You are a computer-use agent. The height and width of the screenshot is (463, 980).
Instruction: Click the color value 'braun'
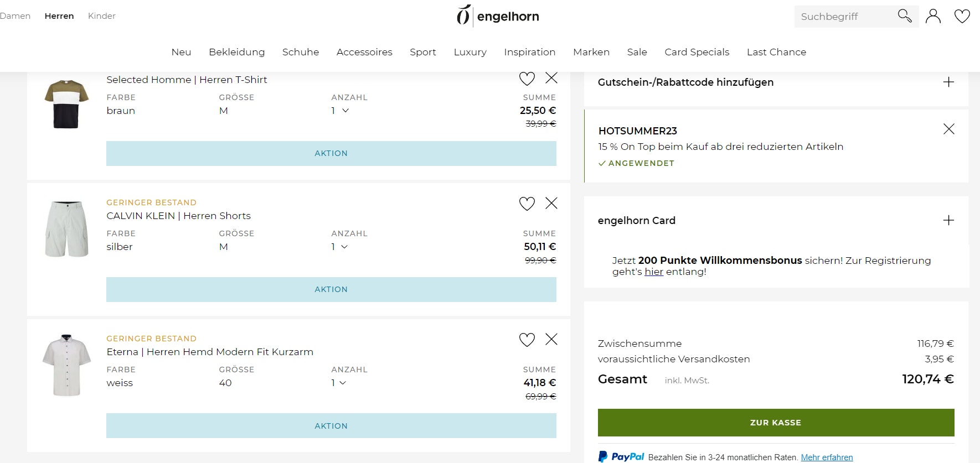tap(121, 111)
